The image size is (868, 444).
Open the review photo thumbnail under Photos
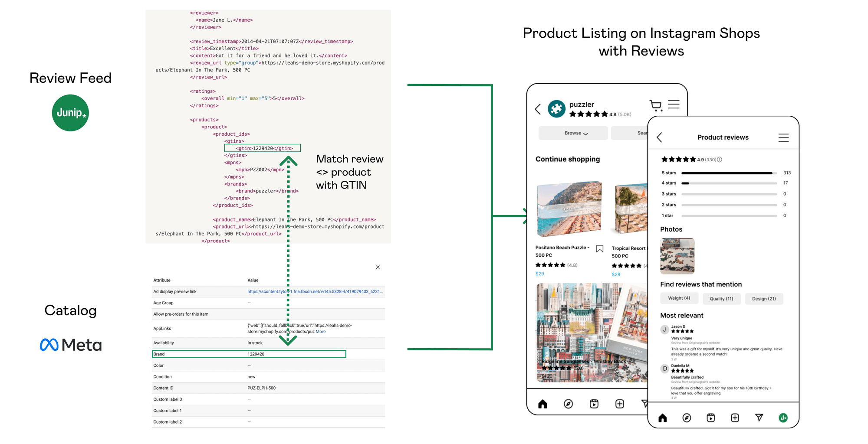point(677,256)
